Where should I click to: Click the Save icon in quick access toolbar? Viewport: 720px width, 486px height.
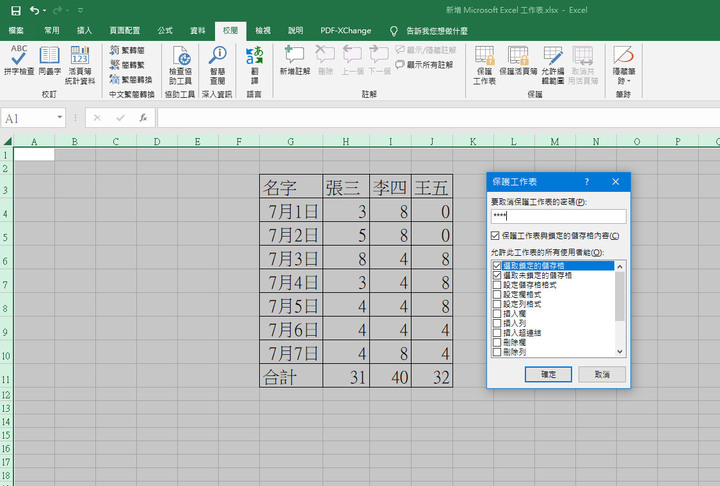pyautogui.click(x=16, y=11)
